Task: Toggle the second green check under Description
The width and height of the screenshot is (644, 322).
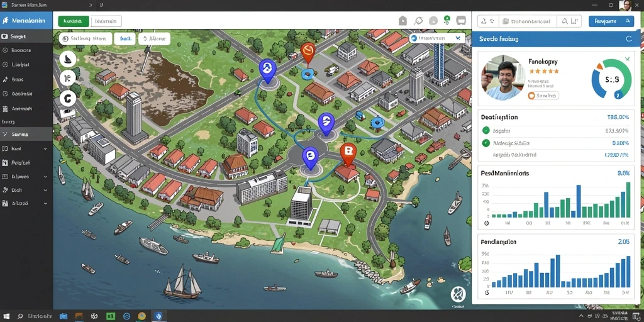Action: [x=486, y=143]
